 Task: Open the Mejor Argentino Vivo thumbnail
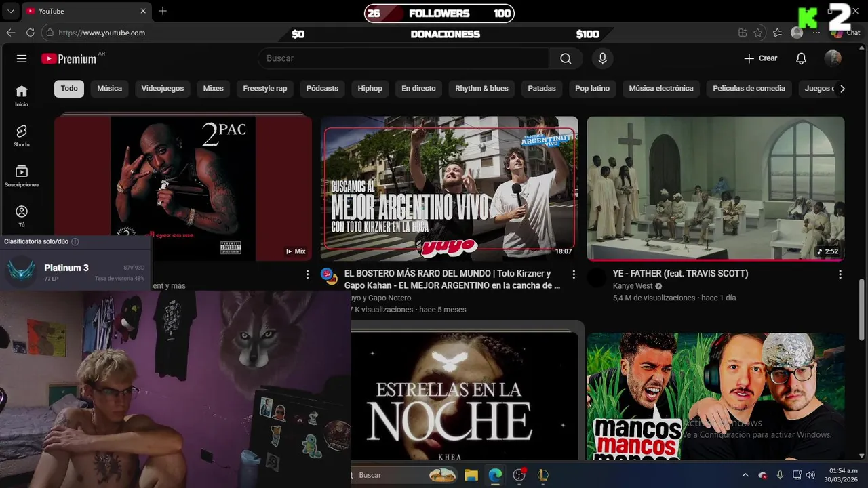click(450, 188)
